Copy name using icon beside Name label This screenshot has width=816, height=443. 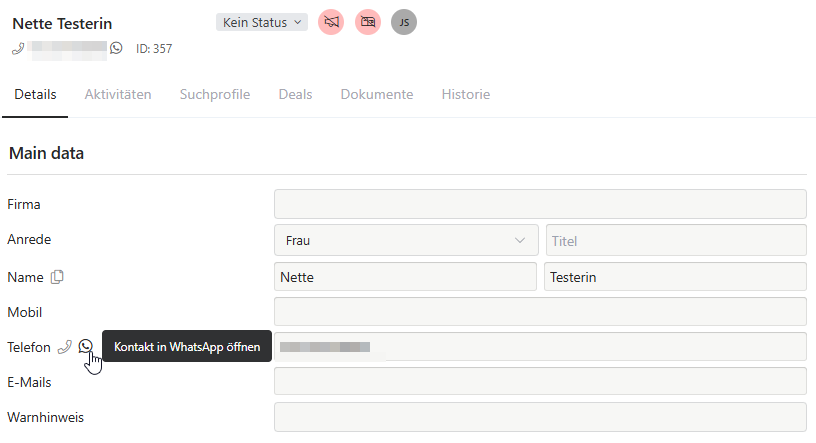pyautogui.click(x=57, y=277)
